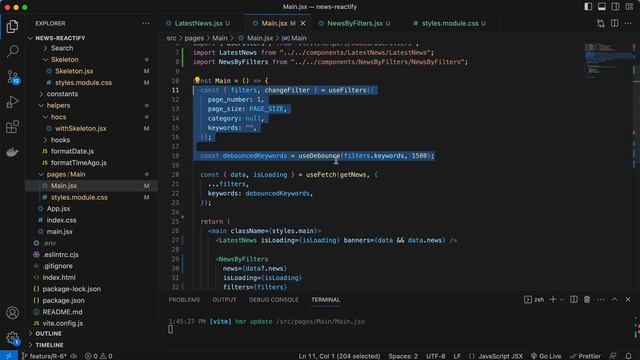
Task: Open Explorer more actions ellipsis
Action: click(x=146, y=23)
